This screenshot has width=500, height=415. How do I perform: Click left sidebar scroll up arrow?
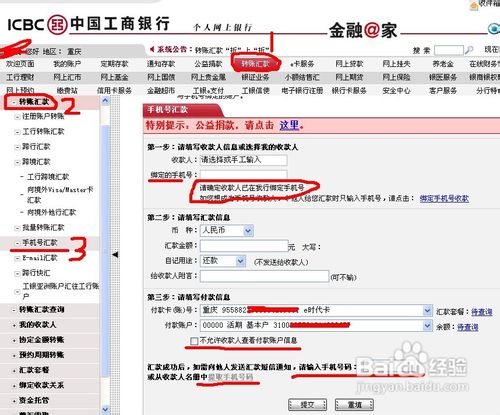pos(105,100)
